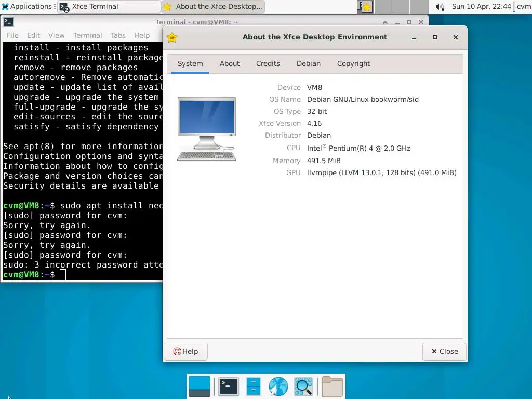Screen dimensions: 532x399
Task: Click the muted volume speaker icon
Action: tap(440, 7)
